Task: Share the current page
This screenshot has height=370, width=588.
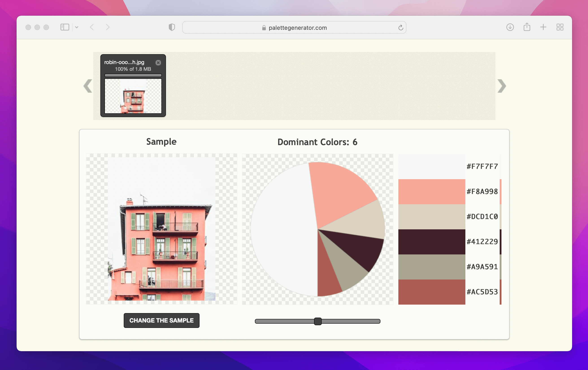Action: point(527,27)
